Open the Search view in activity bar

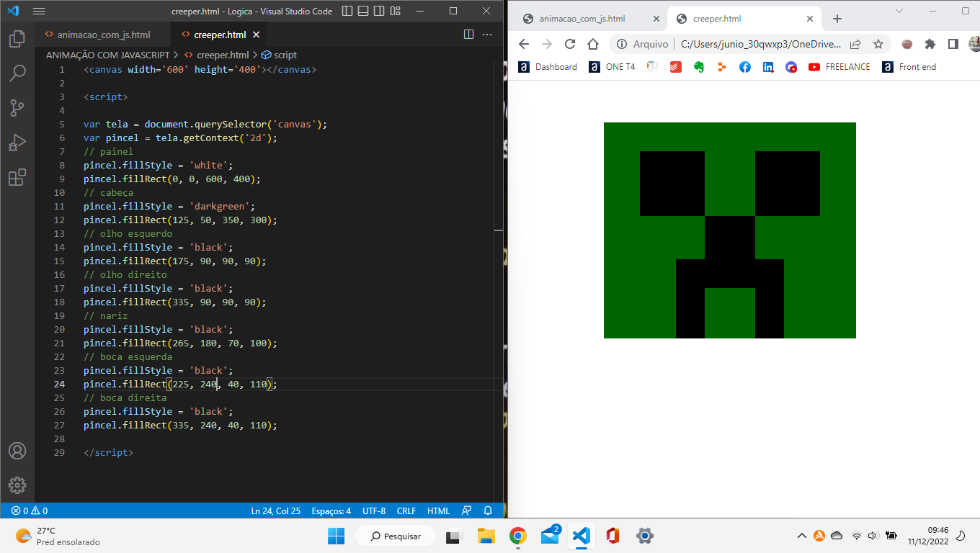point(17,73)
